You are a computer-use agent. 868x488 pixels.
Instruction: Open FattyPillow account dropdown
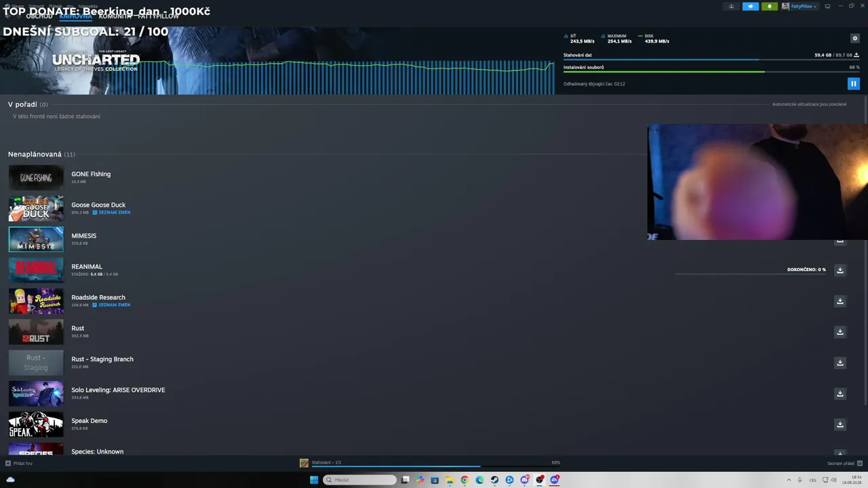pos(800,6)
